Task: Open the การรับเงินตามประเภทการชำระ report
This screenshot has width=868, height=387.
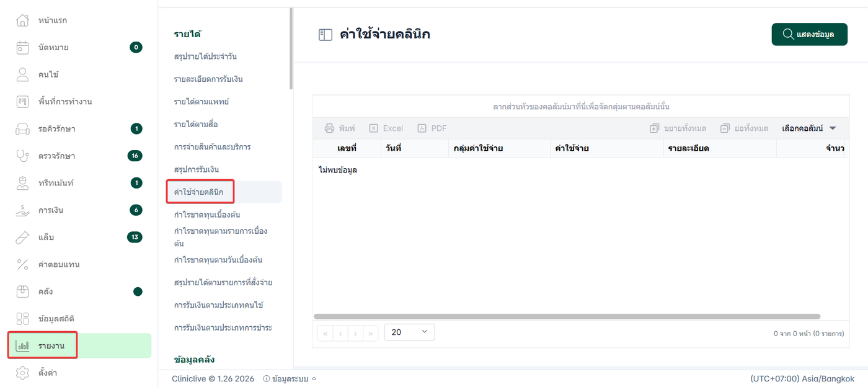Action: pos(223,327)
